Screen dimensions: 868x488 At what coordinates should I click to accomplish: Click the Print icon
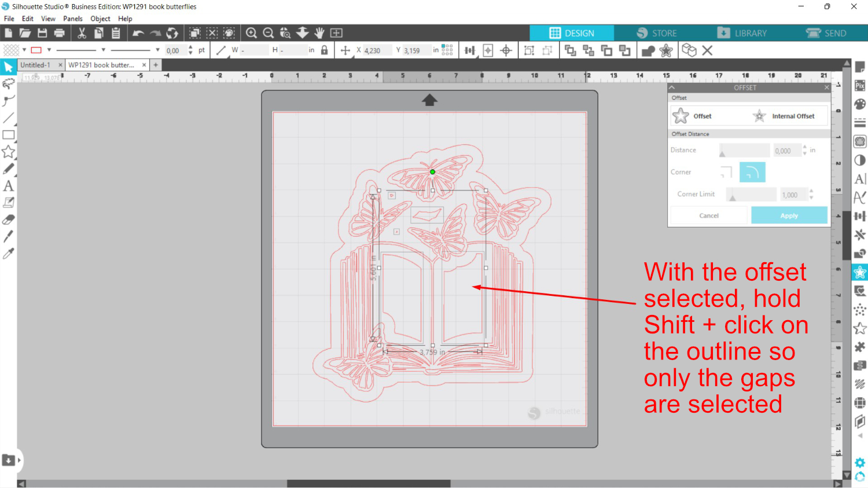click(x=59, y=33)
